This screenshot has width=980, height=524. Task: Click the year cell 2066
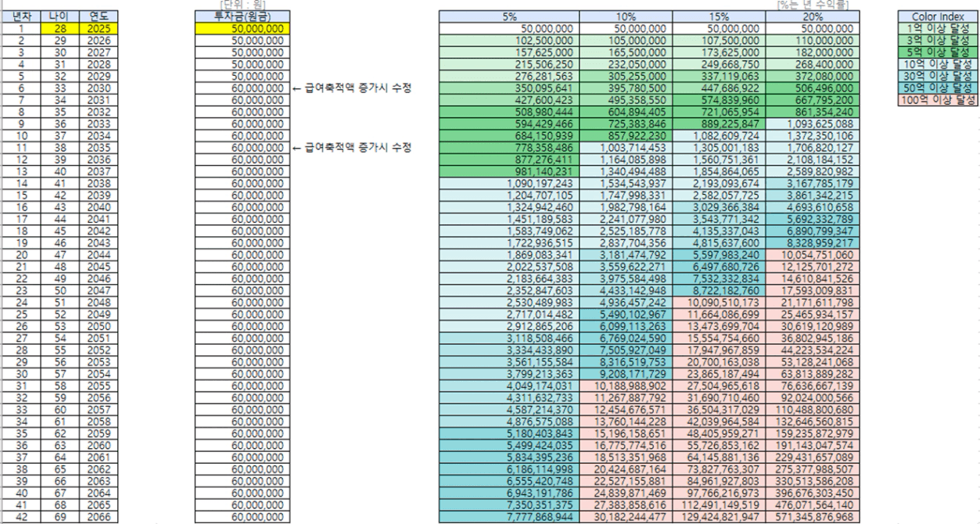pyautogui.click(x=99, y=516)
